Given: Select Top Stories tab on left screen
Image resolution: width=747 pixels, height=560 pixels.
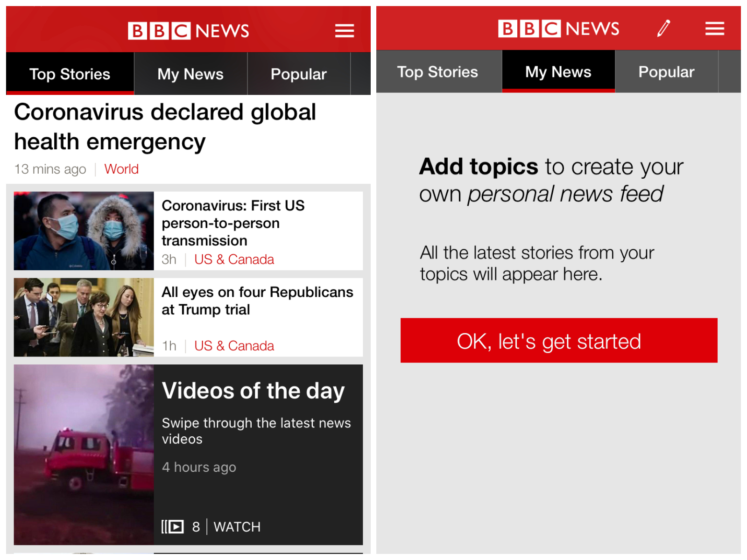Looking at the screenshot, I should [70, 74].
